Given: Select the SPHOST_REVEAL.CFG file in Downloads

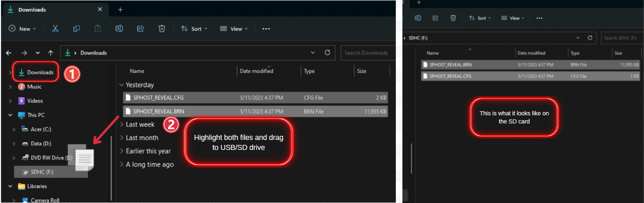Looking at the screenshot, I should click(256, 98).
